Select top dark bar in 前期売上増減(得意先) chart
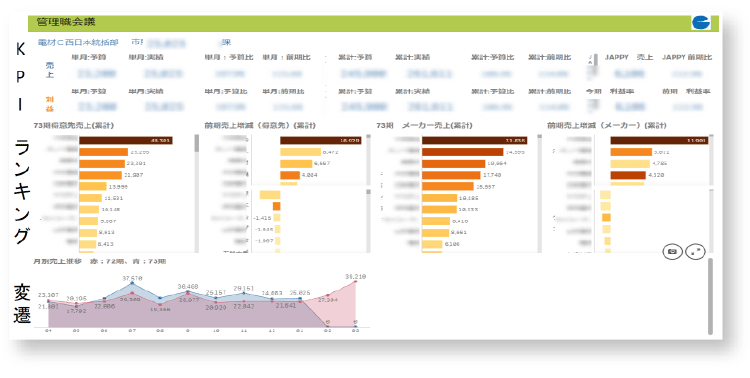 pyautogui.click(x=320, y=140)
